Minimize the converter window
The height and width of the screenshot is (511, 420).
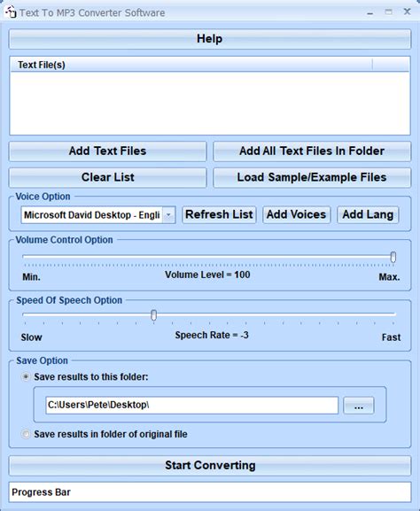(369, 13)
